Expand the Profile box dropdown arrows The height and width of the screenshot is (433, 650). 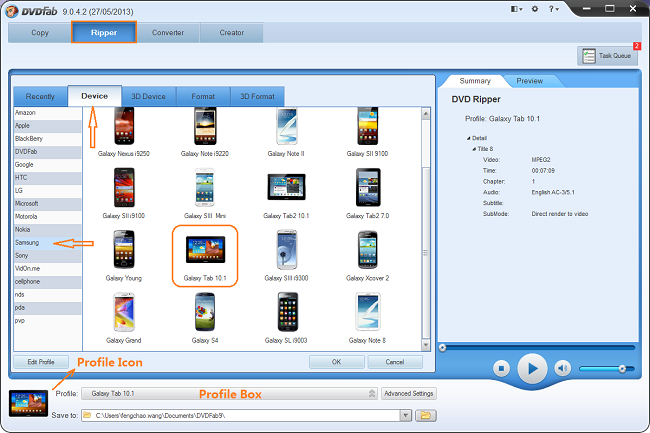(372, 393)
